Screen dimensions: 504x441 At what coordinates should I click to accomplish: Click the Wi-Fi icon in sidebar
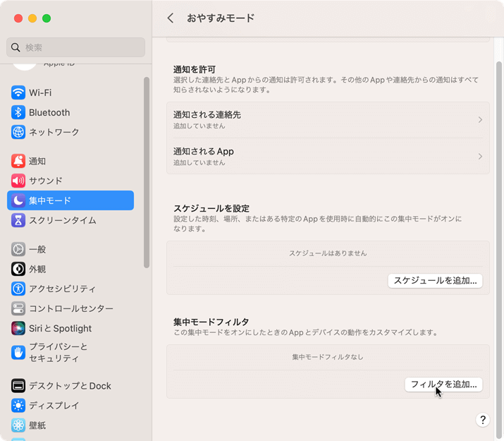(x=18, y=92)
